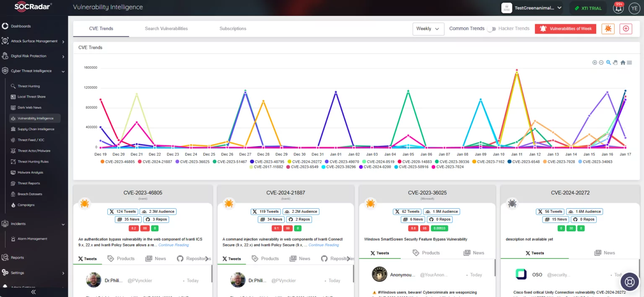Expand Digital Risk Protection menu

pyautogui.click(x=34, y=56)
